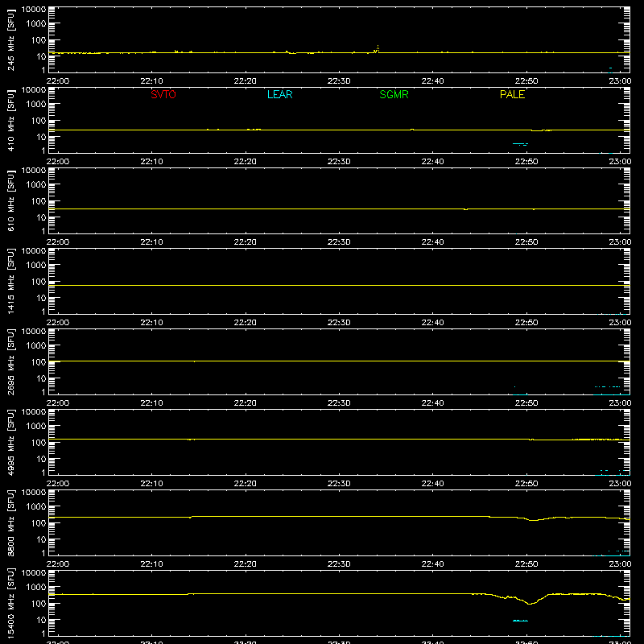Image resolution: width=644 pixels, height=644 pixels.
Task: Click the 410 MHz panel's 22:50 time label
Action: point(526,162)
